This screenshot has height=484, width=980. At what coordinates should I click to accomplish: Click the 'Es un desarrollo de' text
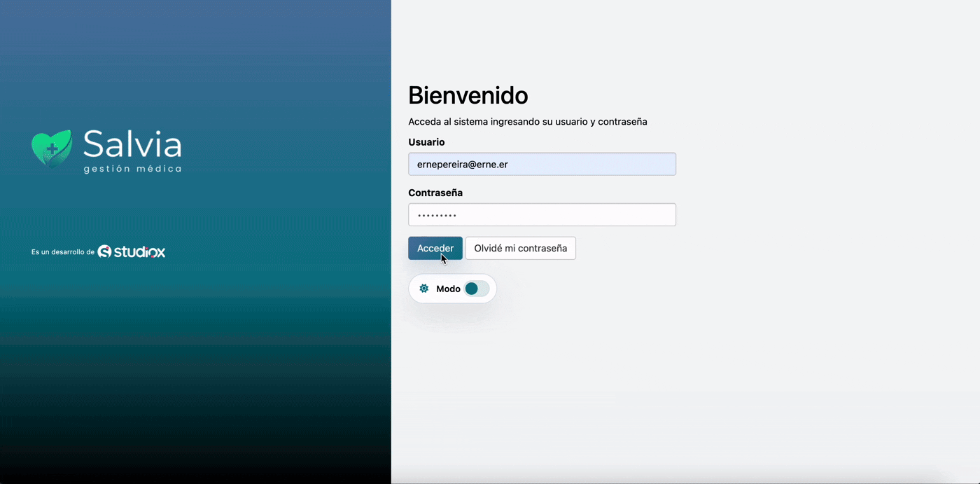pos(62,252)
